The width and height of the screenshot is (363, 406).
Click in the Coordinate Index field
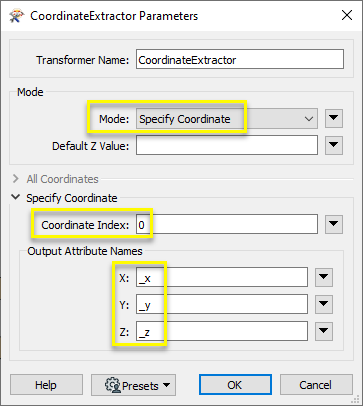pos(227,224)
